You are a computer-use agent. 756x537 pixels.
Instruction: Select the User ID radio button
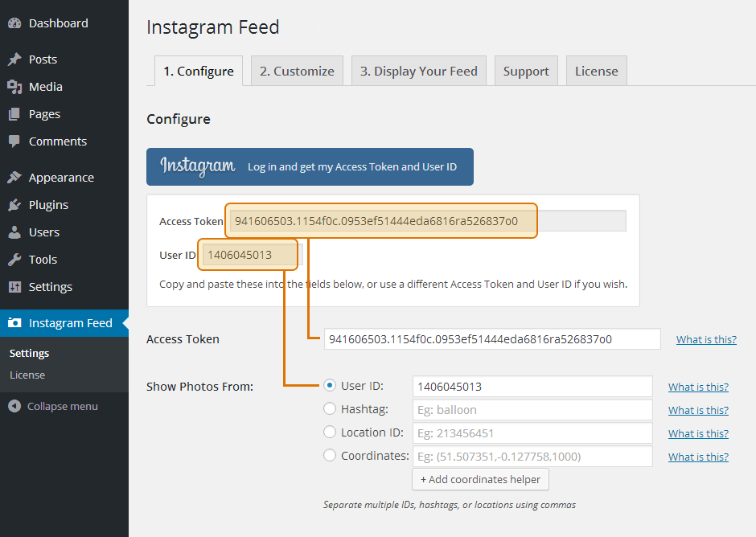tap(330, 386)
